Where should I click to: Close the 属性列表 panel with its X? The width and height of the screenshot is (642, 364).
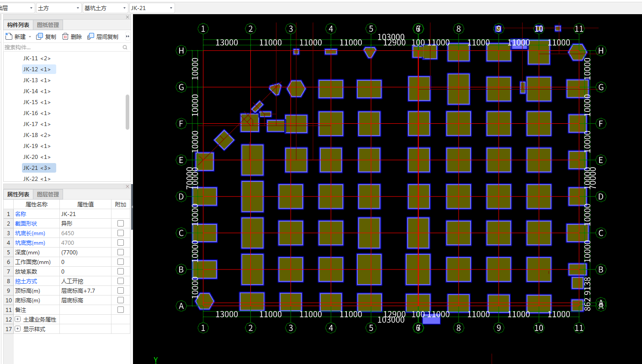point(127,187)
